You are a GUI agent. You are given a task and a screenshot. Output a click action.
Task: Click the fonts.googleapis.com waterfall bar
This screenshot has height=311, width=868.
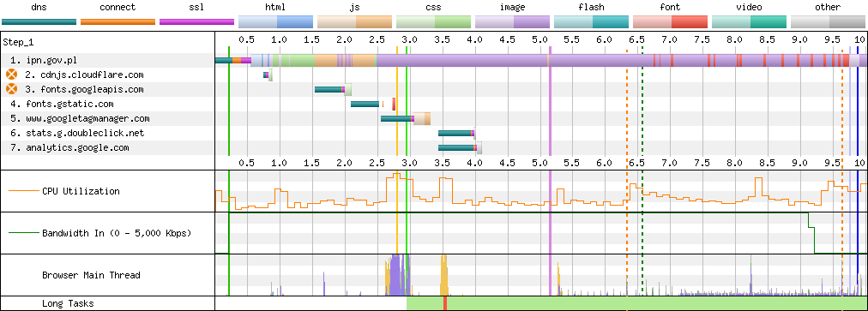click(333, 89)
